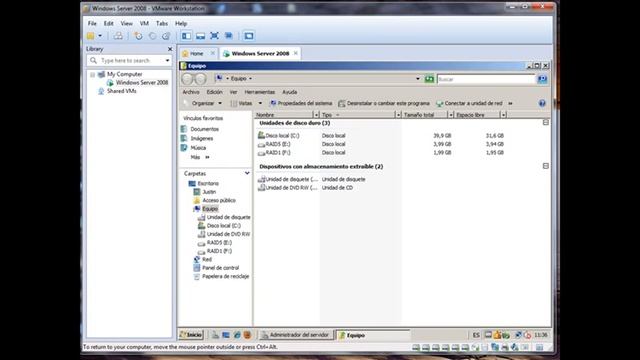Collapse the My Computer tree node
The image size is (640, 360).
(x=93, y=75)
